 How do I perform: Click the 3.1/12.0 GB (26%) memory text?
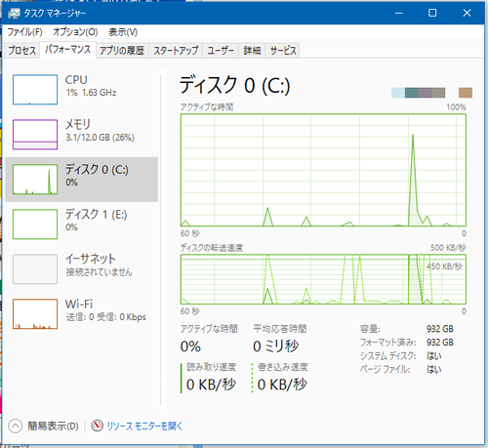tap(101, 138)
